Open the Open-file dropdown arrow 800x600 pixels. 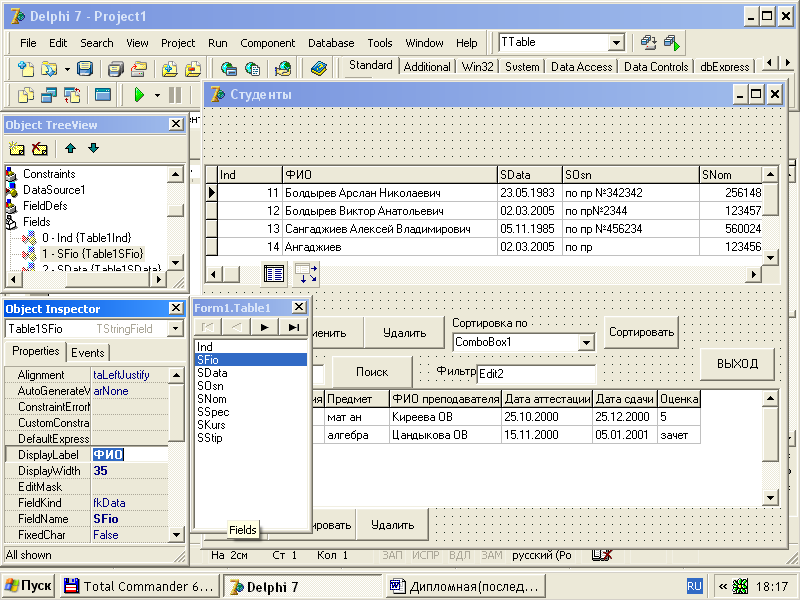click(x=67, y=68)
